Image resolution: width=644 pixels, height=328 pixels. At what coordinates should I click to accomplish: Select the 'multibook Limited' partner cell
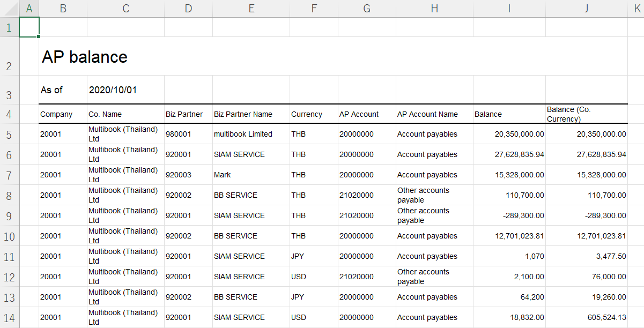click(x=251, y=134)
